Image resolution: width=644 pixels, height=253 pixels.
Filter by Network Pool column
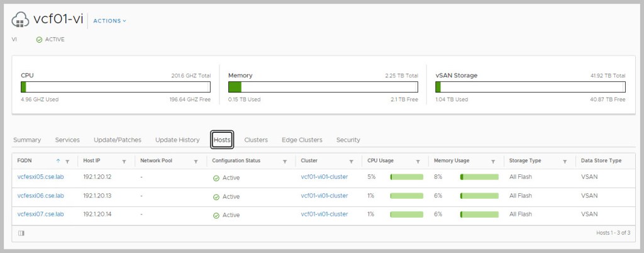tap(196, 161)
